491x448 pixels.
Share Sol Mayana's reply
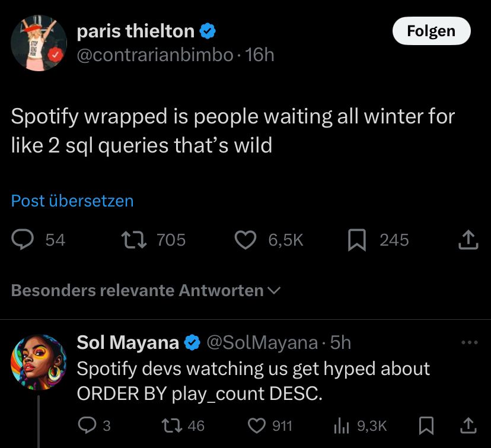(x=468, y=425)
